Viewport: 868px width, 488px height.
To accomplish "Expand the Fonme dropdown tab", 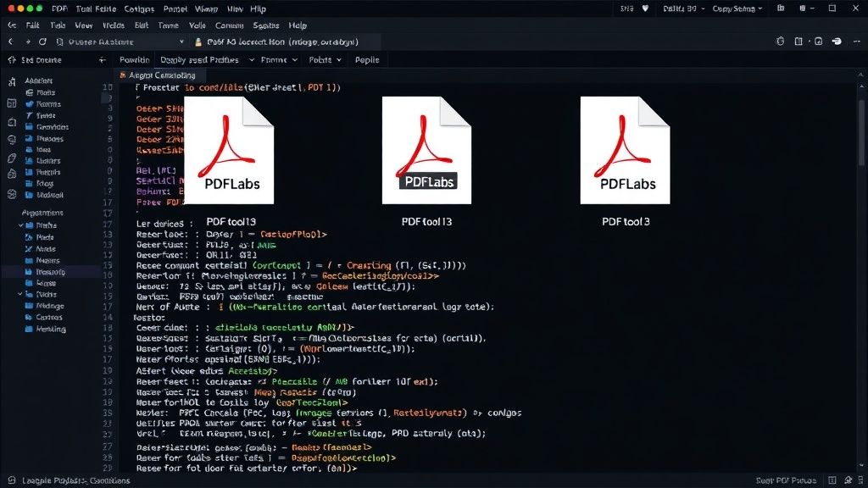I will [279, 60].
